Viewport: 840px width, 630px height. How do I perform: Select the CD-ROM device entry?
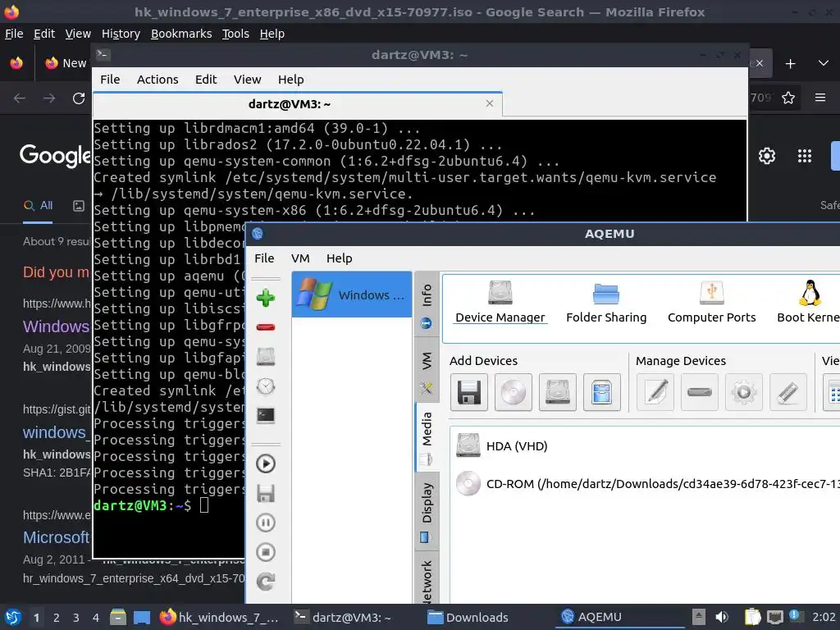646,484
